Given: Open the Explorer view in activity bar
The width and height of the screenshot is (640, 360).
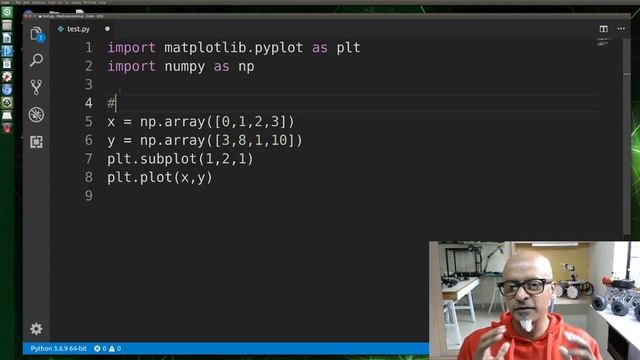Looking at the screenshot, I should tap(36, 33).
